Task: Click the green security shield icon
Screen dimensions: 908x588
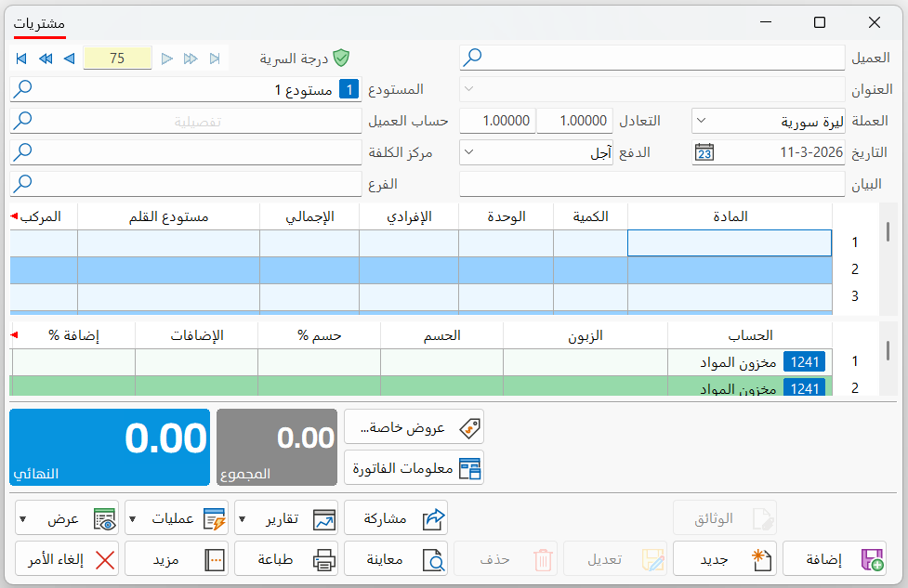Action: coord(342,58)
